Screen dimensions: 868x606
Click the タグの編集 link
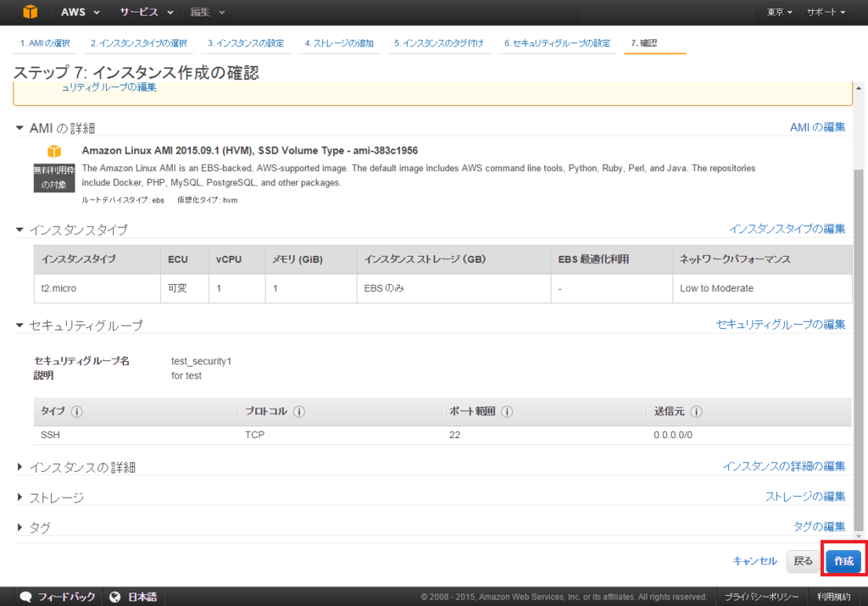pos(820,526)
